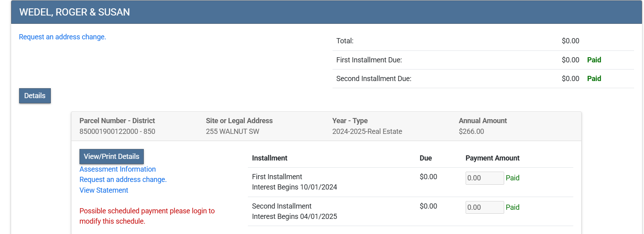Click the 255 WALNUT SW address

(232, 132)
